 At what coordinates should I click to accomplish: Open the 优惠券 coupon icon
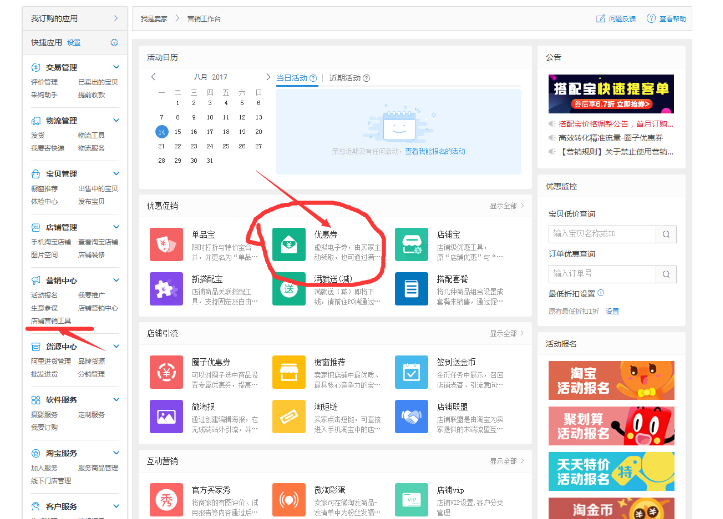(x=289, y=244)
